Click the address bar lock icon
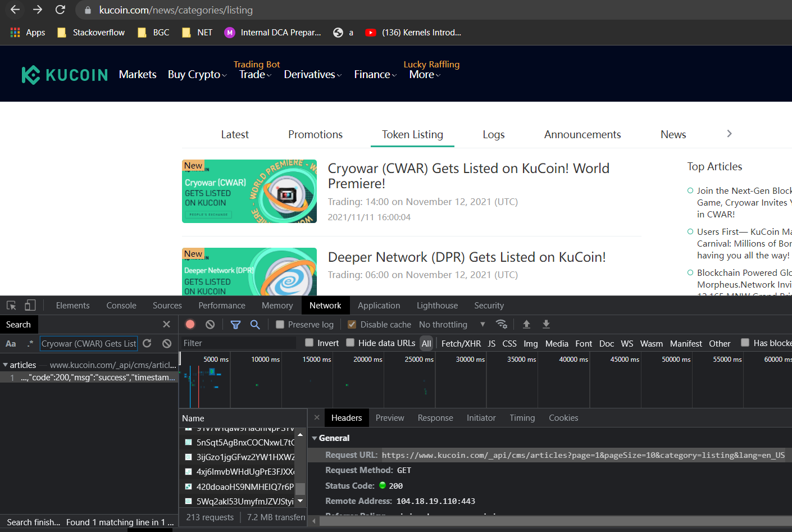 88,10
